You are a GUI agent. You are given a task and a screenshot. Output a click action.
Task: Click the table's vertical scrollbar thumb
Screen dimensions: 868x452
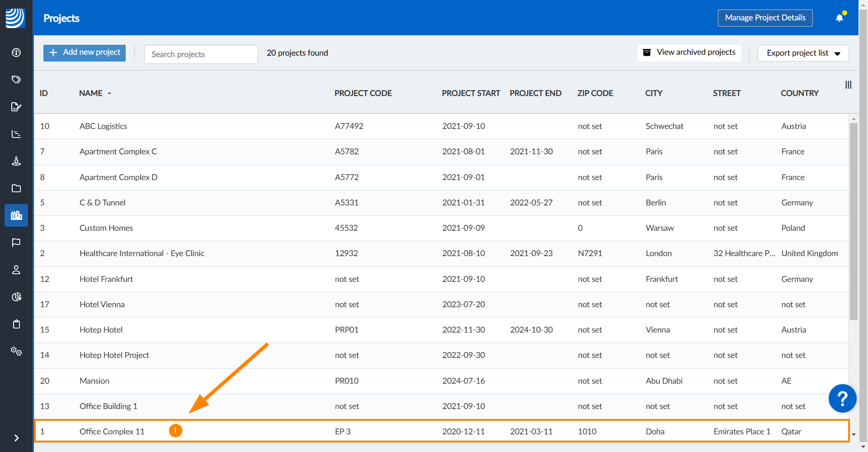[854, 222]
